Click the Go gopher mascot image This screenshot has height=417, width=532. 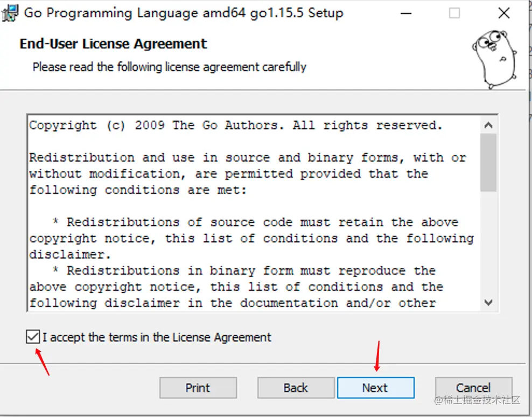tap(493, 59)
